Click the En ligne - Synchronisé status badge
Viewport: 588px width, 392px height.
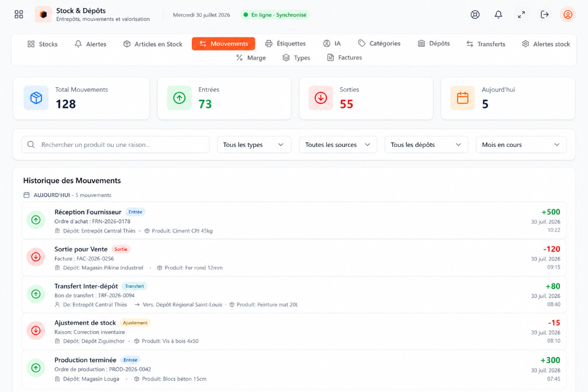pyautogui.click(x=275, y=14)
